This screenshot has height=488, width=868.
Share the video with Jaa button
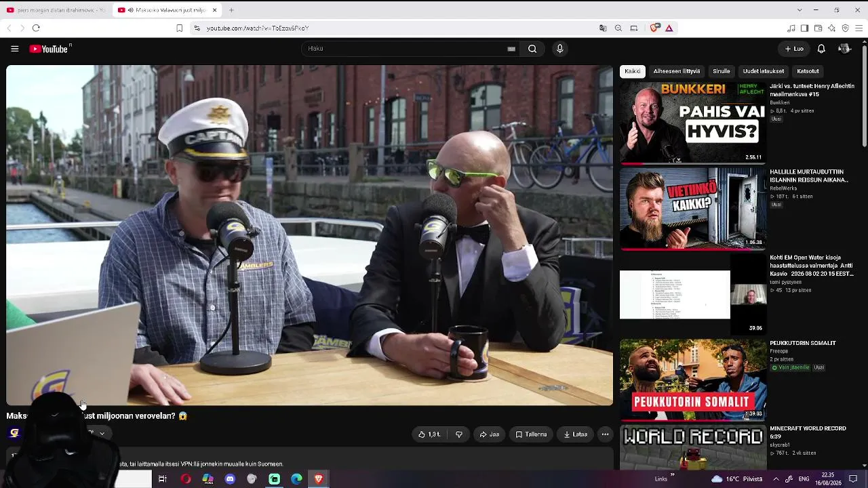490,434
